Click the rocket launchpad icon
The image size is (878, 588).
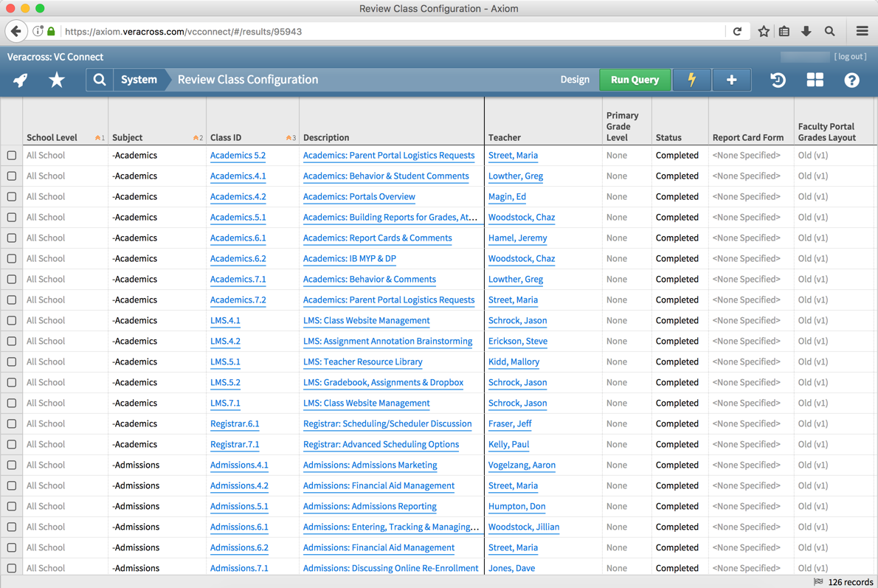point(21,80)
